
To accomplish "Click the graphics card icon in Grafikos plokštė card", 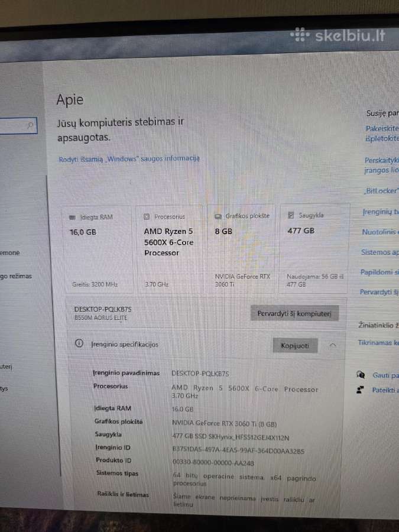I will tap(218, 216).
